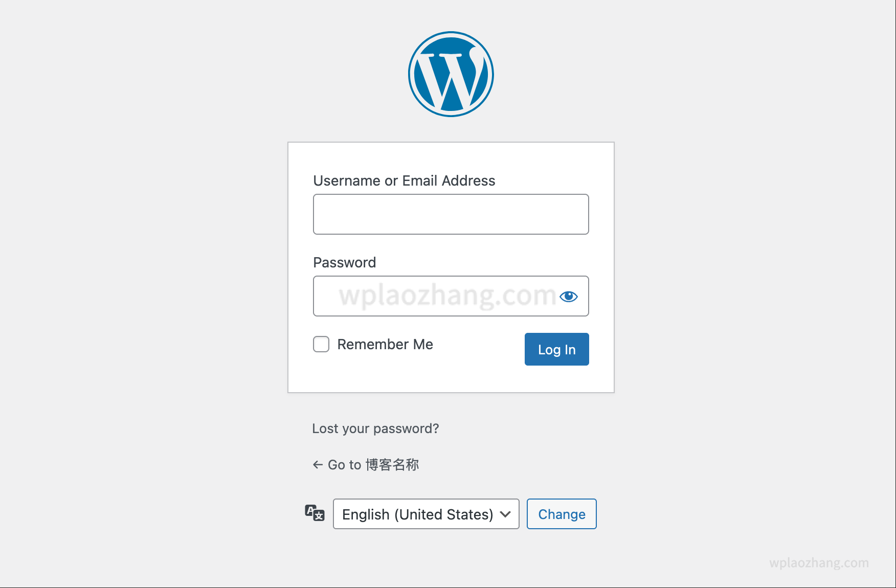This screenshot has width=896, height=588.
Task: Click the Remember Me label text
Action: [385, 345]
